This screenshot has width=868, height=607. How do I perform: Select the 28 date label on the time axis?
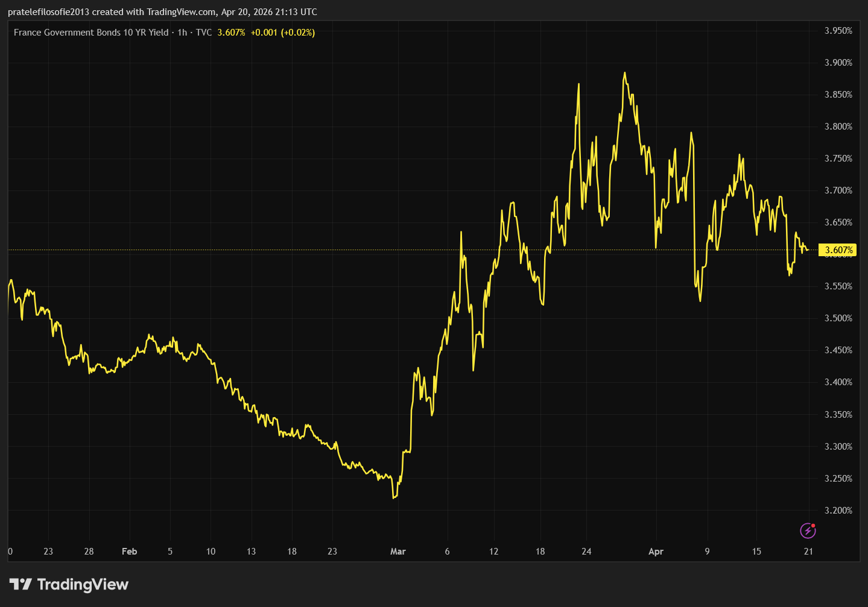[89, 552]
